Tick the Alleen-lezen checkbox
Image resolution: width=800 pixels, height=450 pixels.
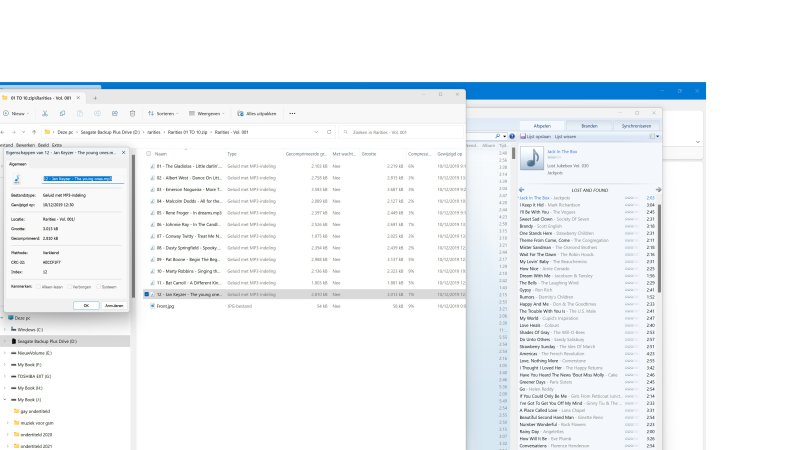pyautogui.click(x=37, y=286)
